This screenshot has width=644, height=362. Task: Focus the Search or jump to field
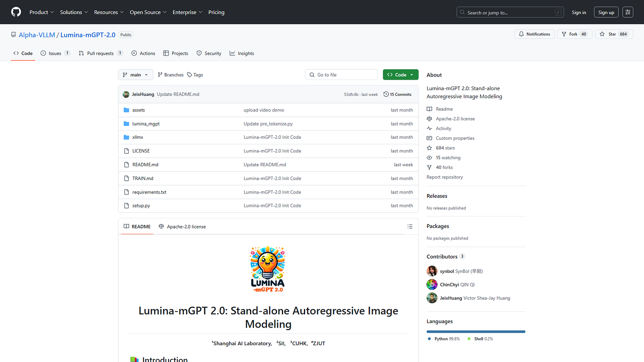pyautogui.click(x=510, y=12)
